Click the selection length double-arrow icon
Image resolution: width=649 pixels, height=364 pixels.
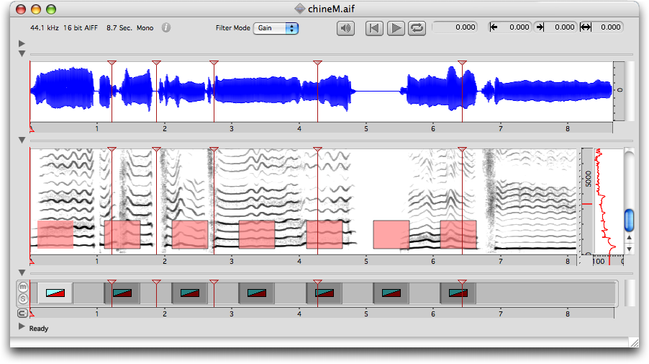point(585,27)
